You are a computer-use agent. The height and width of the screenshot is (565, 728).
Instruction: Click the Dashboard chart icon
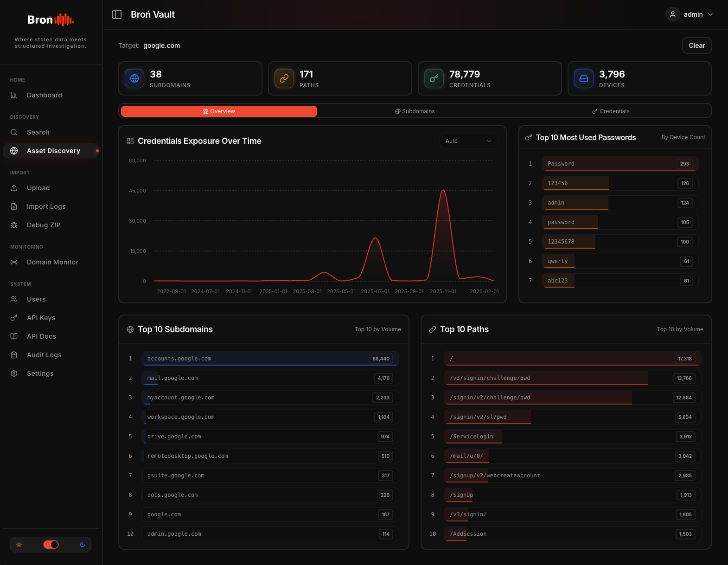pyautogui.click(x=14, y=95)
